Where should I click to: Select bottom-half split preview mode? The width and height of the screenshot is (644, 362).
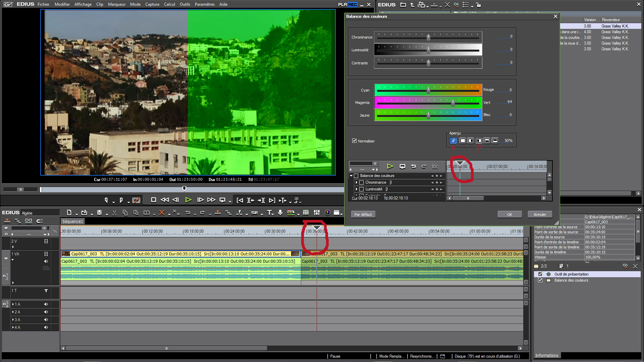pyautogui.click(x=495, y=140)
